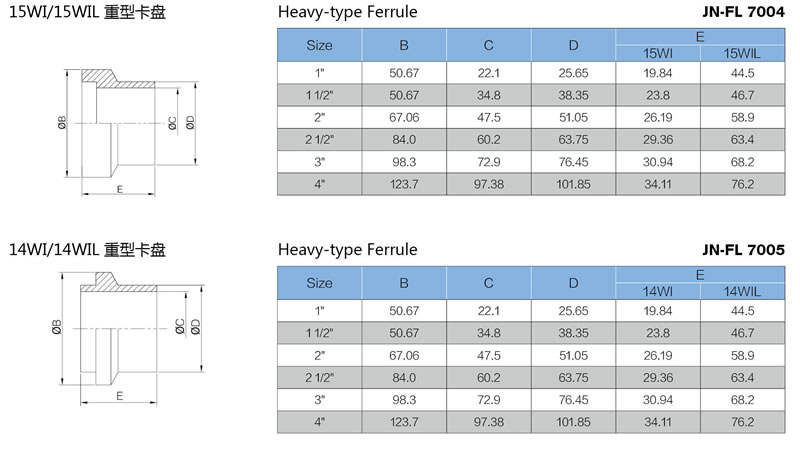
Task: Click the E dimension label on bottom drawing
Action: click(119, 396)
